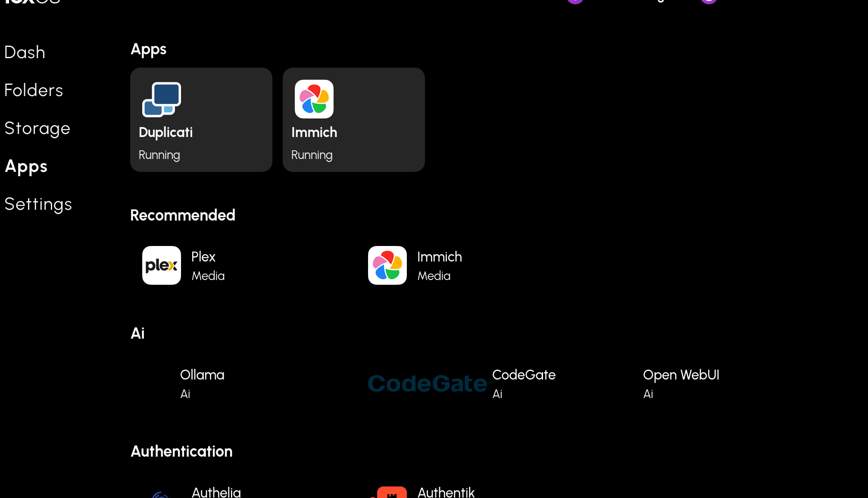The width and height of the screenshot is (868, 498).
Task: Open the Immich running app card
Action: (x=354, y=120)
